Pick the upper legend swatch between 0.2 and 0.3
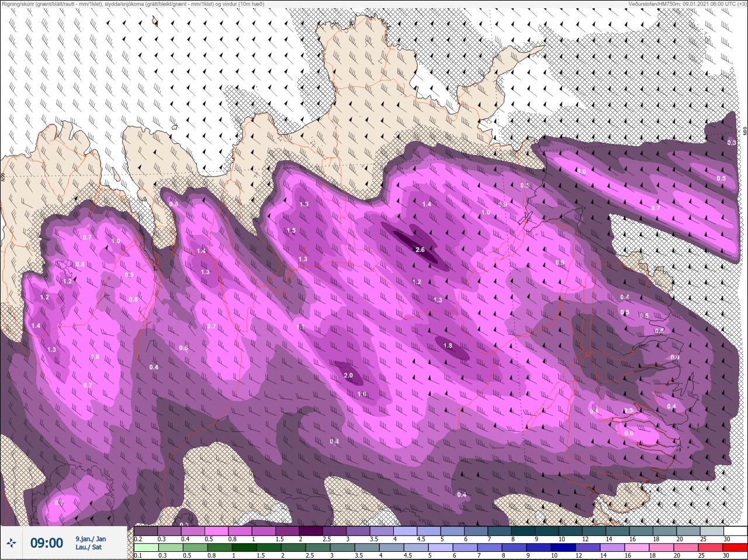The image size is (748, 560). (x=145, y=531)
